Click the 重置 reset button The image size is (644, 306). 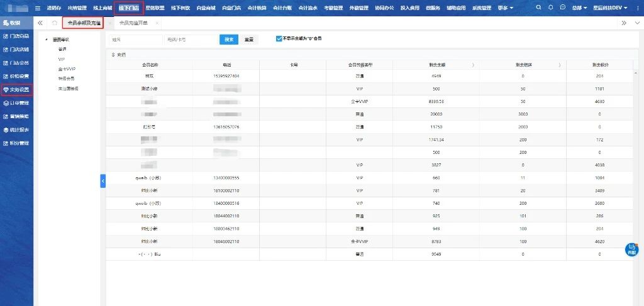(x=249, y=39)
